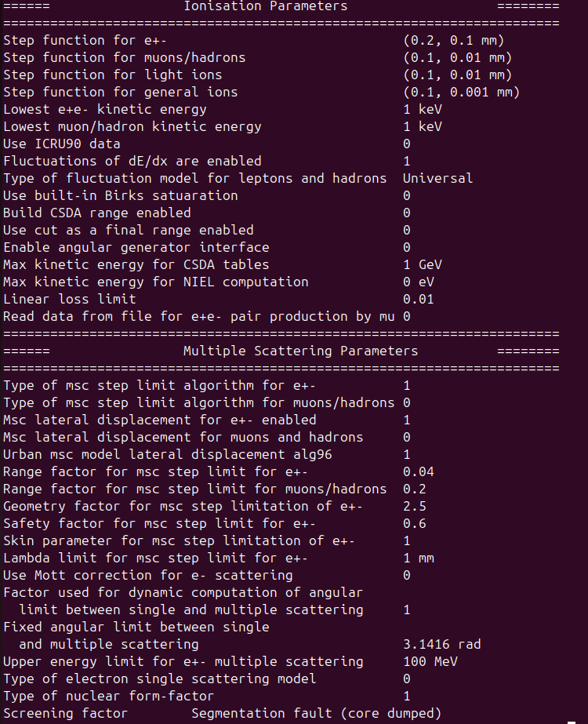
Task: Click the "Linear loss limit" line
Action: point(70,300)
